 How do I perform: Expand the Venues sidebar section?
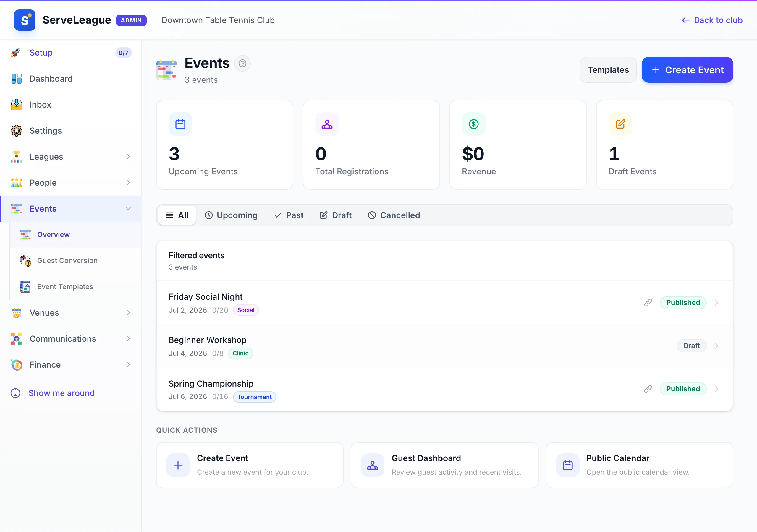coord(128,313)
